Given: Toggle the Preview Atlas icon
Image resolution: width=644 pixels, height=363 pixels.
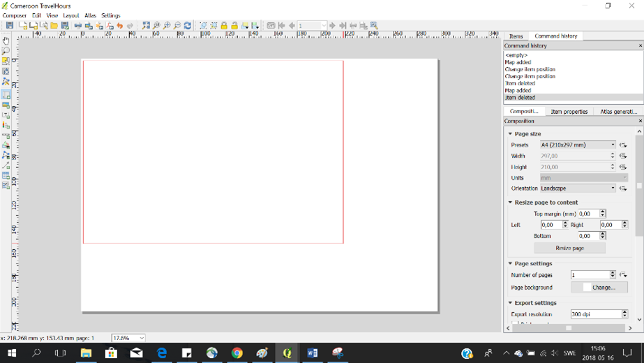Looking at the screenshot, I should click(x=271, y=26).
